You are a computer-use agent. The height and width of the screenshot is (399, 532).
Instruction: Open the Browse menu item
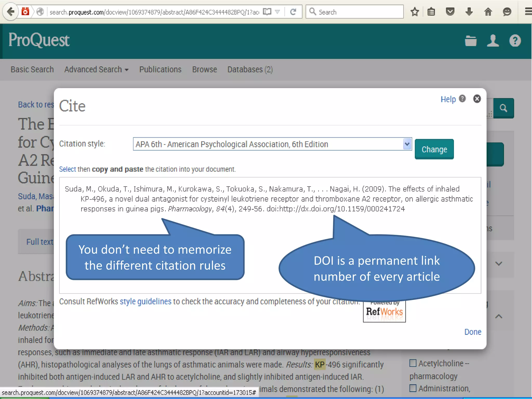tap(204, 69)
